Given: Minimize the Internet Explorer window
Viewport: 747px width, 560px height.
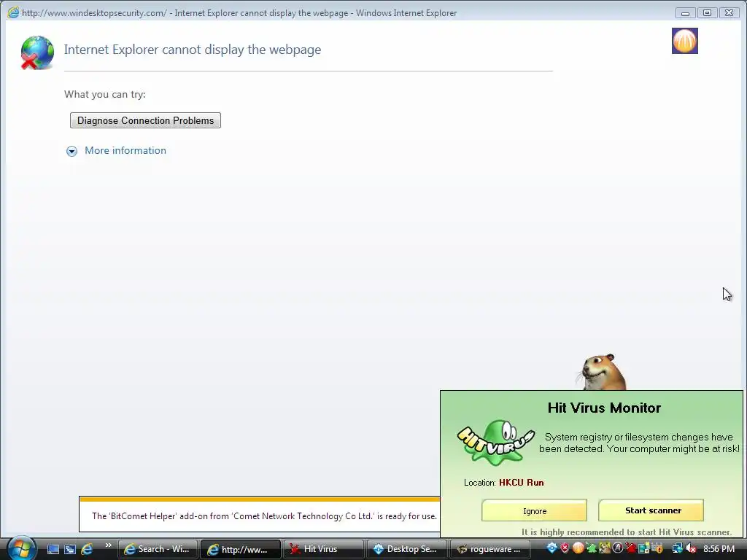Looking at the screenshot, I should pyautogui.click(x=685, y=13).
